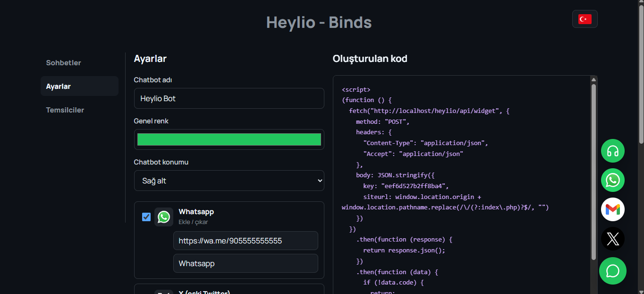
Task: Click the Oluşturulan kod heading
Action: click(370, 59)
